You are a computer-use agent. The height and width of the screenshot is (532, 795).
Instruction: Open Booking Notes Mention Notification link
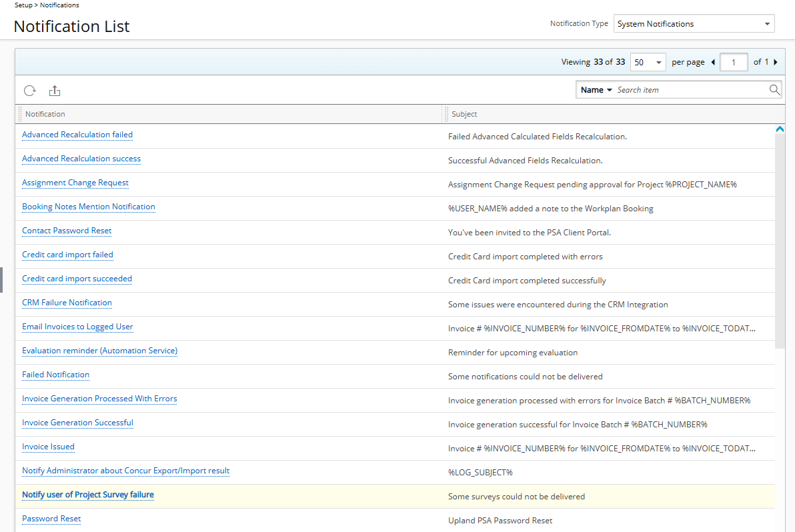pyautogui.click(x=88, y=207)
